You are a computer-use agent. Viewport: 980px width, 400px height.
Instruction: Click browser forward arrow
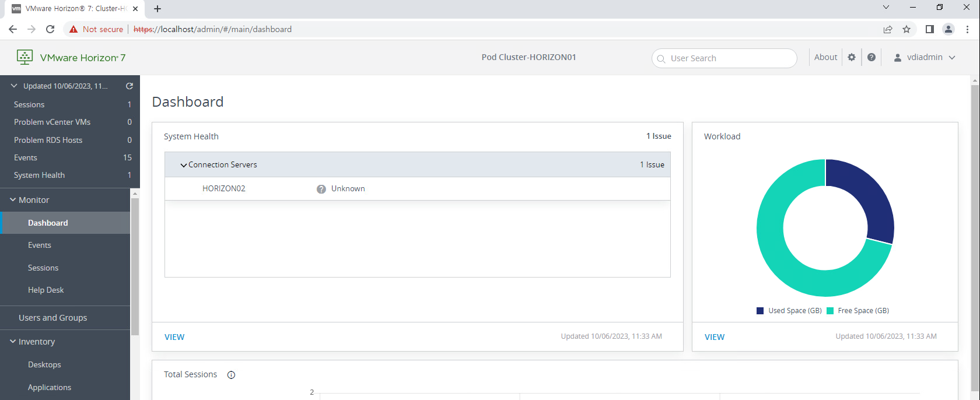pyautogui.click(x=32, y=29)
